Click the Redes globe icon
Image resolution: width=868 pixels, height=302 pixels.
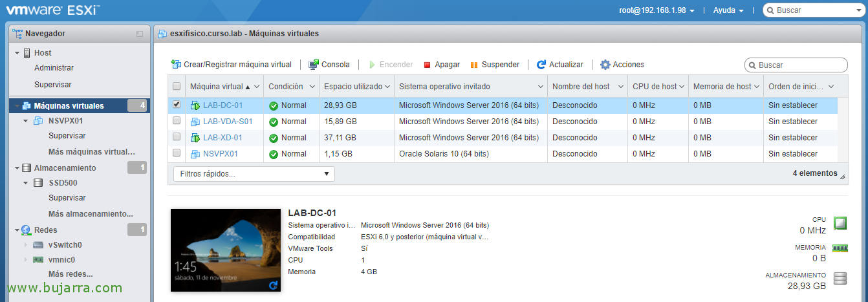coord(27,230)
